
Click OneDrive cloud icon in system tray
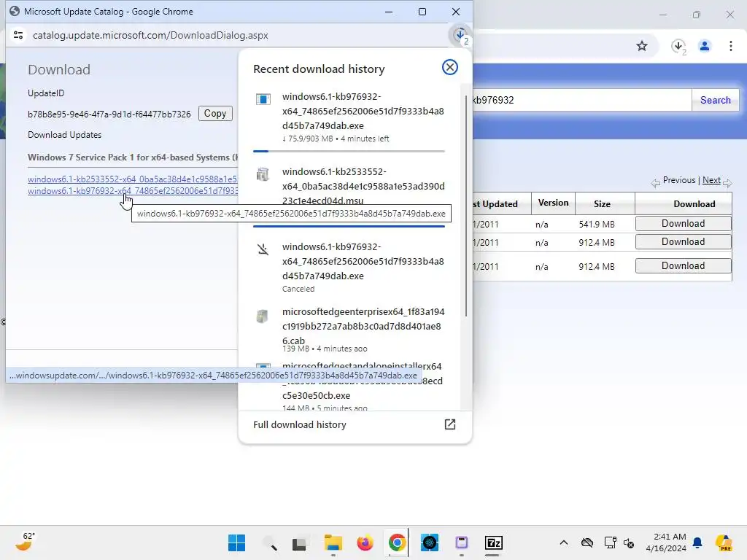pos(587,542)
